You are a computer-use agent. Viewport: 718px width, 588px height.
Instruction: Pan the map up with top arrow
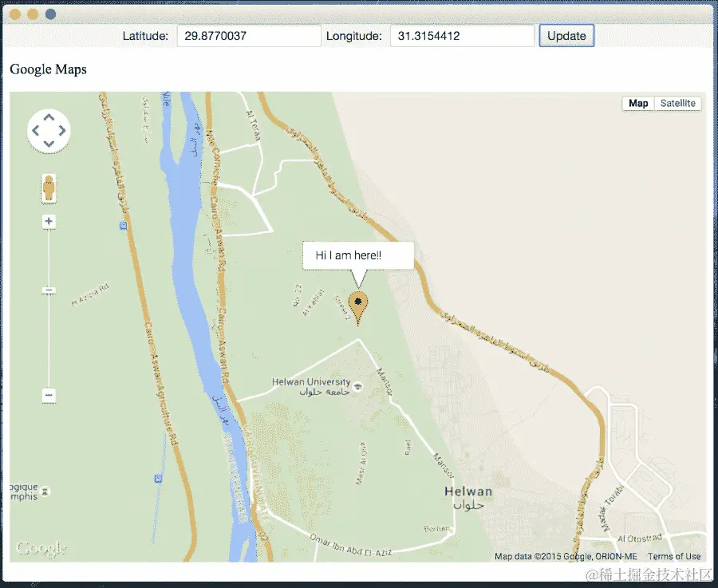pos(49,118)
